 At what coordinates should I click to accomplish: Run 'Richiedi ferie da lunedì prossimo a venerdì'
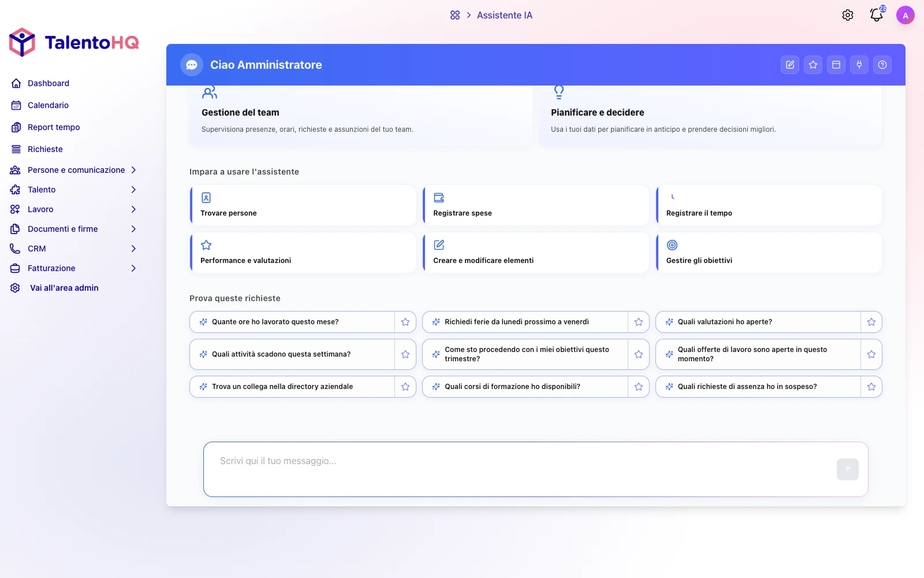point(525,322)
